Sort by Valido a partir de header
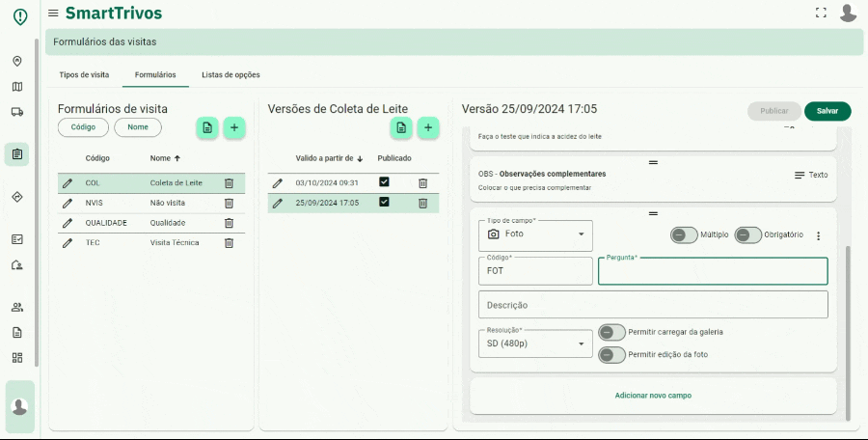 (x=329, y=158)
